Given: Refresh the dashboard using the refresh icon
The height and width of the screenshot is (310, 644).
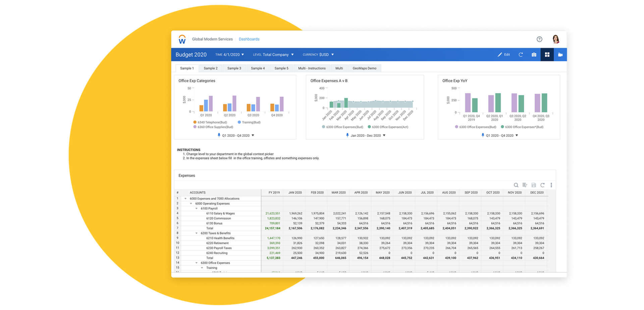Looking at the screenshot, I should [x=521, y=55].
